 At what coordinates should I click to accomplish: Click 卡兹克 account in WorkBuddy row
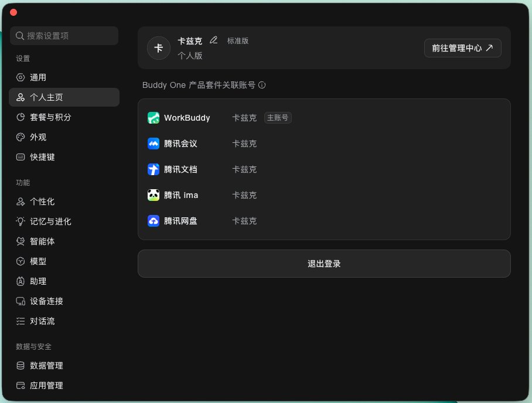244,118
